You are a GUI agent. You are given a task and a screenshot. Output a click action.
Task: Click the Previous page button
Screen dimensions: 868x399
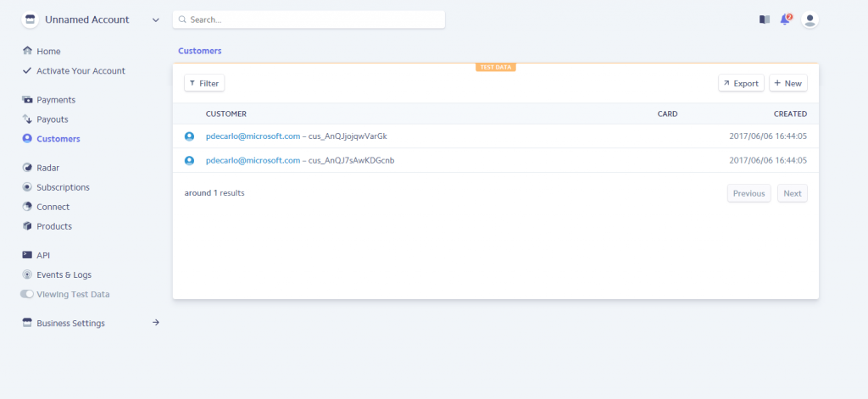point(749,193)
